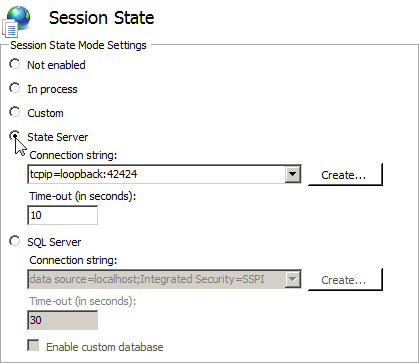Select the Not enabled radio button
This screenshot has width=419, height=363.
coord(15,64)
